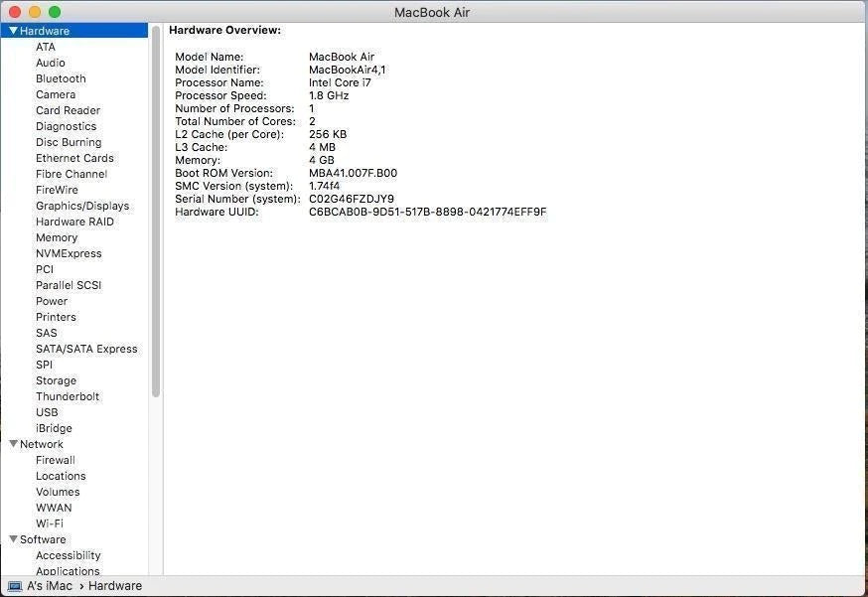
Task: Select USB in the Hardware list
Action: (47, 412)
